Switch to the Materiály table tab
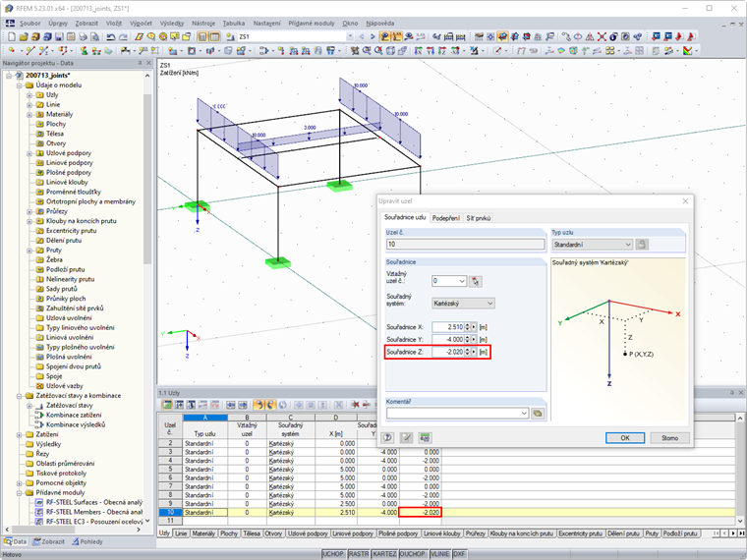This screenshot has width=747, height=560. click(x=203, y=533)
